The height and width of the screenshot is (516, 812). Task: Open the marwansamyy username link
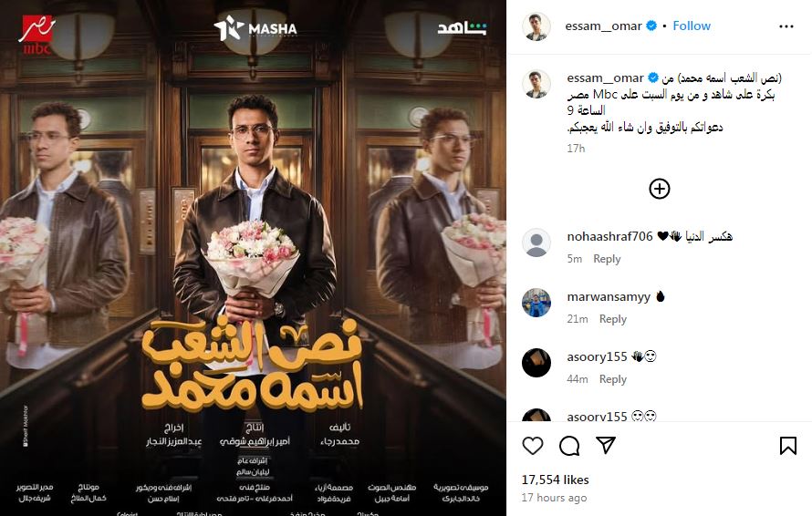(x=609, y=296)
